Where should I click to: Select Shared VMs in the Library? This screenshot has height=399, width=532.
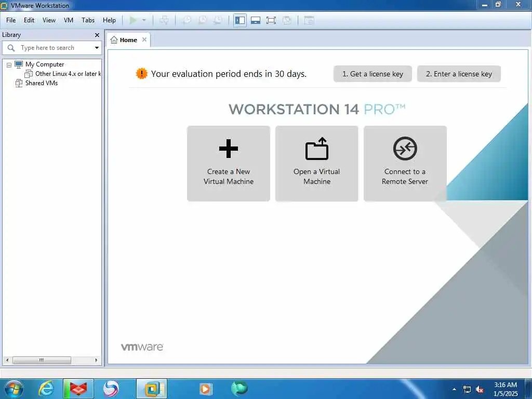42,83
